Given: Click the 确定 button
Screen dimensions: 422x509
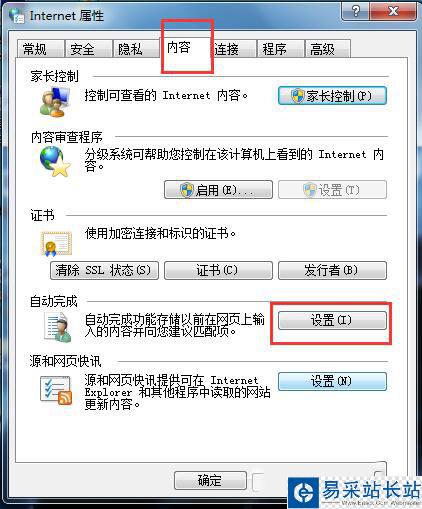Looking at the screenshot, I should point(210,480).
